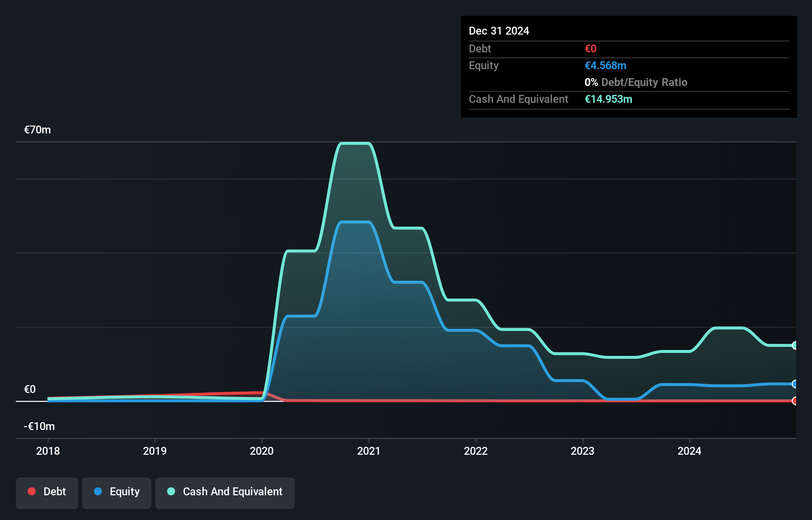The width and height of the screenshot is (812, 520).
Task: Click the 2023 x-axis label
Action: pyautogui.click(x=583, y=451)
